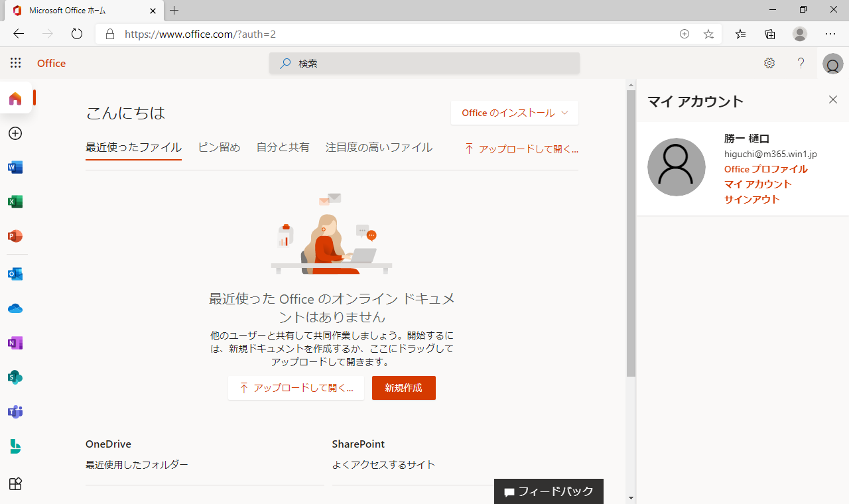Click よくアクセスするサイト text
The image size is (849, 504).
(383, 465)
